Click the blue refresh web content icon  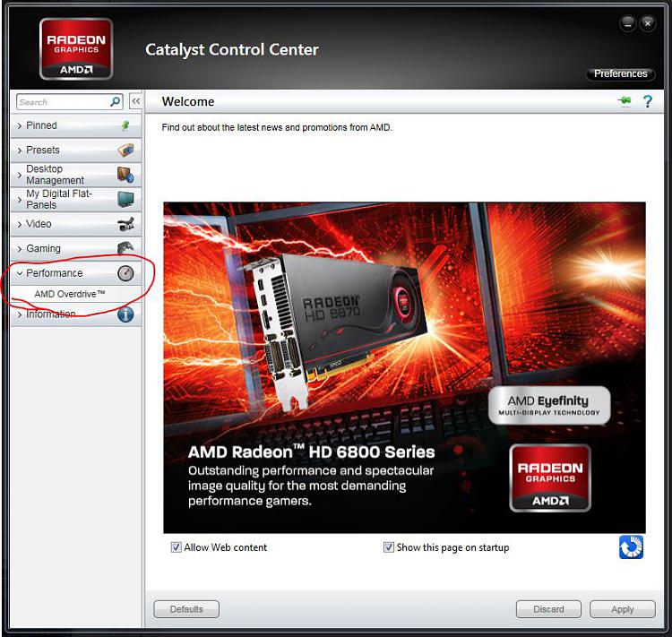tap(632, 547)
